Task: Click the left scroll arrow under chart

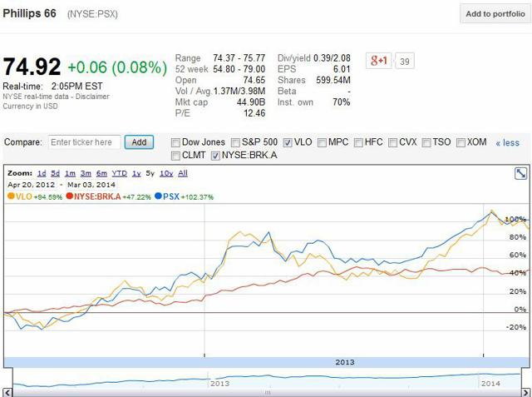Action: point(7,393)
